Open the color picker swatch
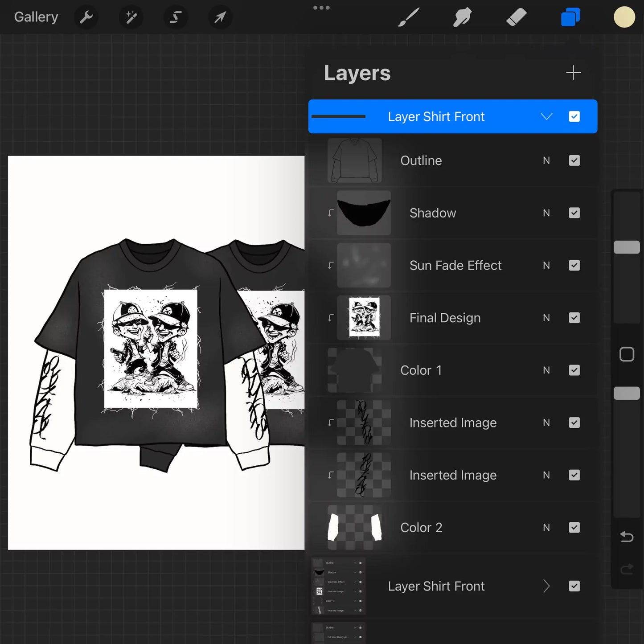 (624, 17)
